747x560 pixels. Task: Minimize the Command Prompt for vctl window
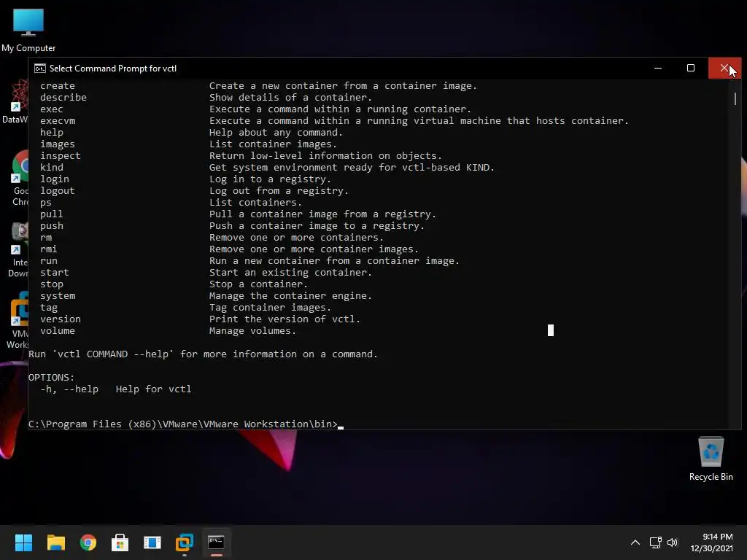[658, 68]
